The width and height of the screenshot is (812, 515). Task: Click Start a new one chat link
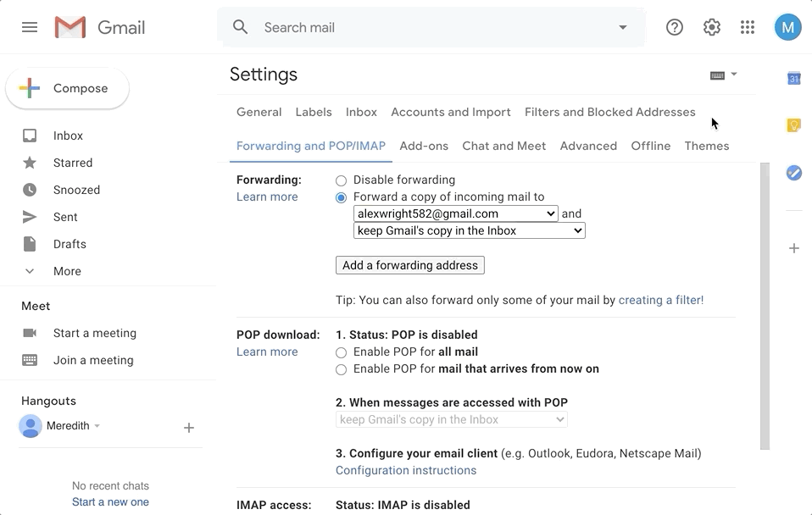pyautogui.click(x=110, y=501)
